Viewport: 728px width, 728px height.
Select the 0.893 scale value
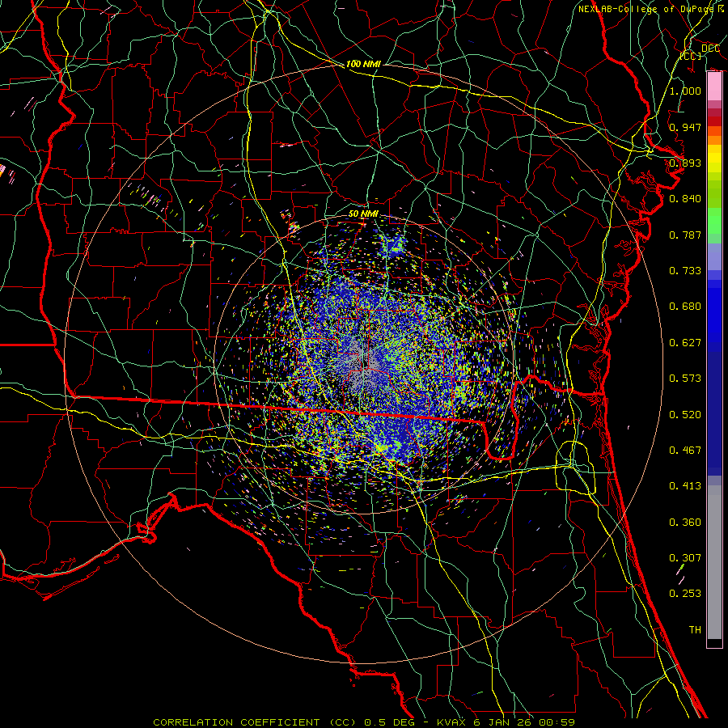click(685, 163)
